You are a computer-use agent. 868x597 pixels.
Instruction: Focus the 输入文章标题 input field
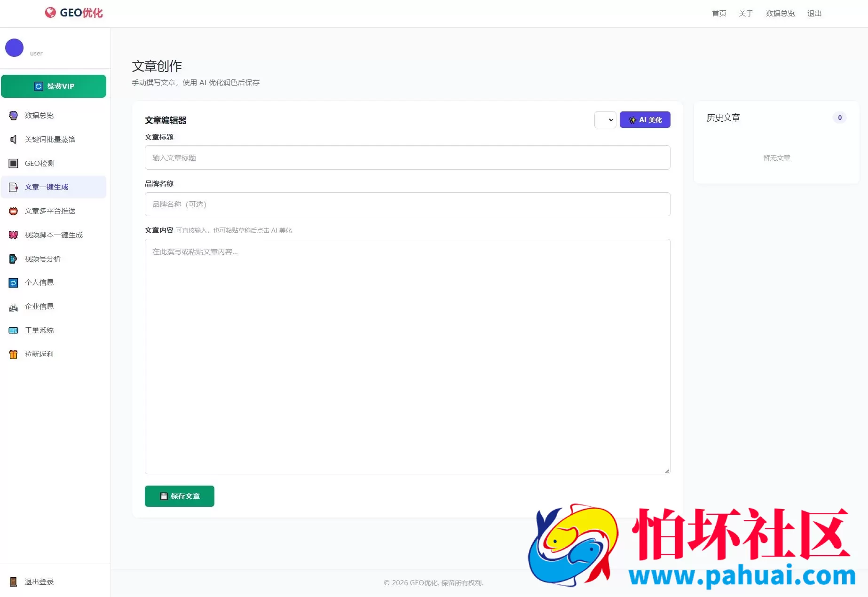pyautogui.click(x=407, y=157)
